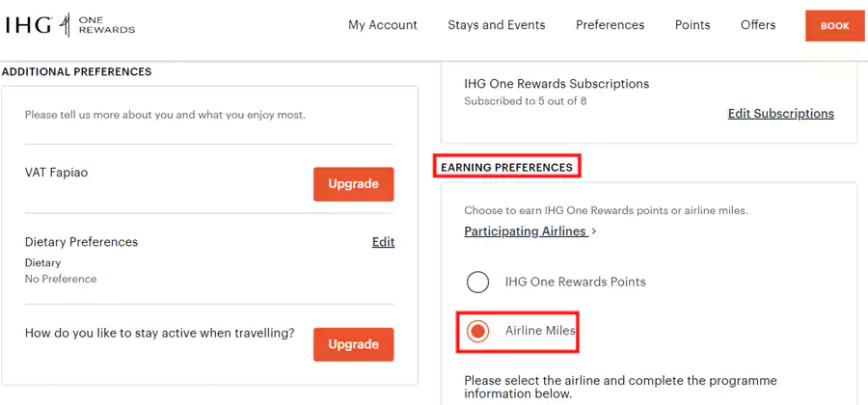Click Upgrade for staying active when travelling

click(x=353, y=344)
